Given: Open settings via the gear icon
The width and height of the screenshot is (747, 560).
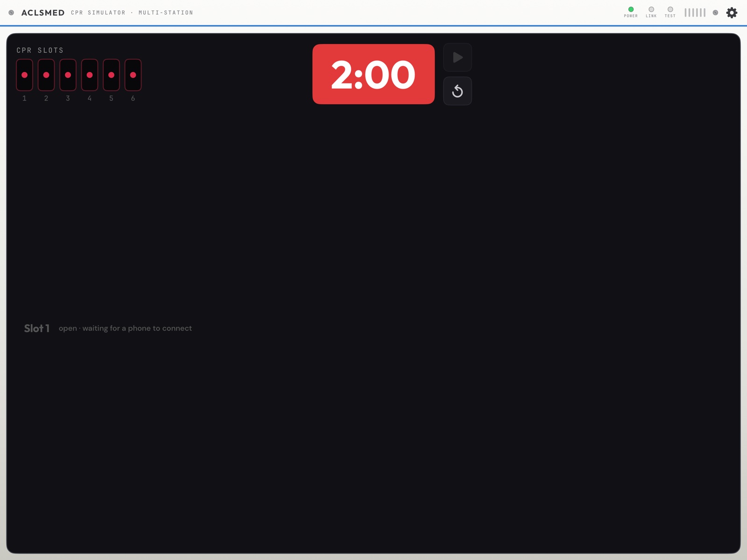Looking at the screenshot, I should 732,13.
